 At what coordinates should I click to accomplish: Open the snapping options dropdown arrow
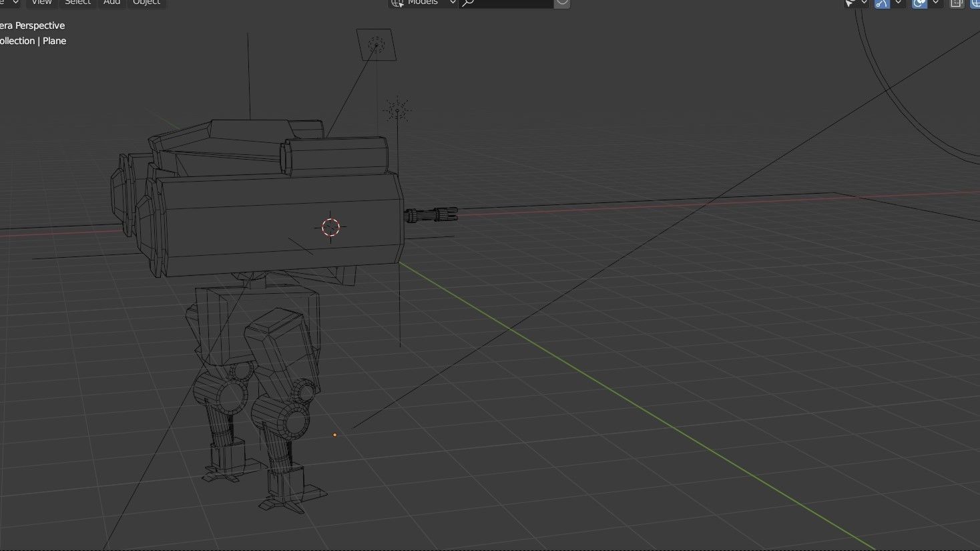pyautogui.click(x=899, y=3)
